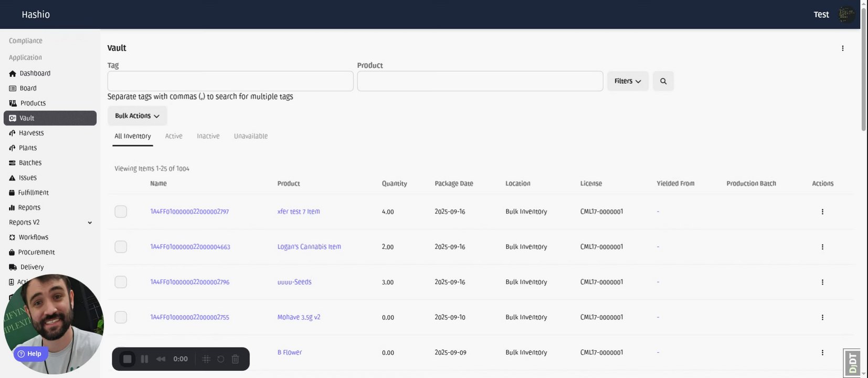Screen dimensions: 868x378
Task: Select the xfer test 7 Item row checkbox
Action: click(x=121, y=212)
